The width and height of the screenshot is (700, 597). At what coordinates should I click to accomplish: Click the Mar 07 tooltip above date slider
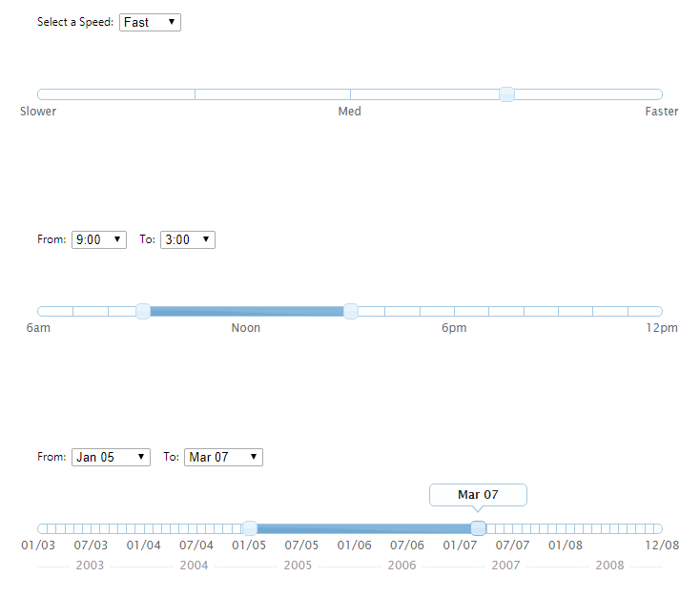pyautogui.click(x=478, y=495)
